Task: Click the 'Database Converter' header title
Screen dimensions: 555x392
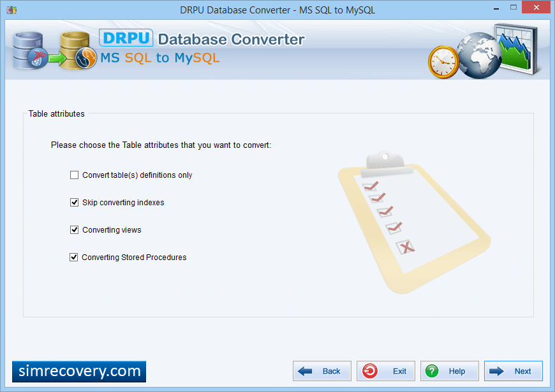Action: click(x=231, y=40)
